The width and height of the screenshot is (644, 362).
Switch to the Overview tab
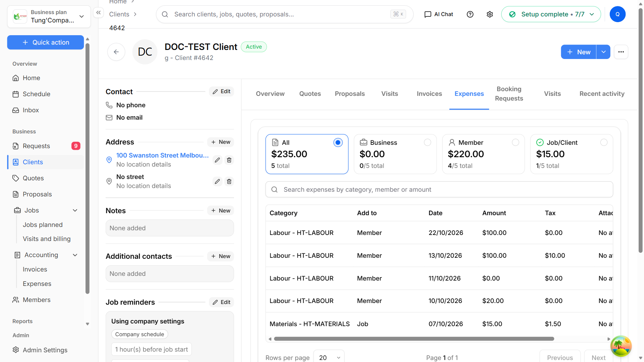pyautogui.click(x=270, y=94)
